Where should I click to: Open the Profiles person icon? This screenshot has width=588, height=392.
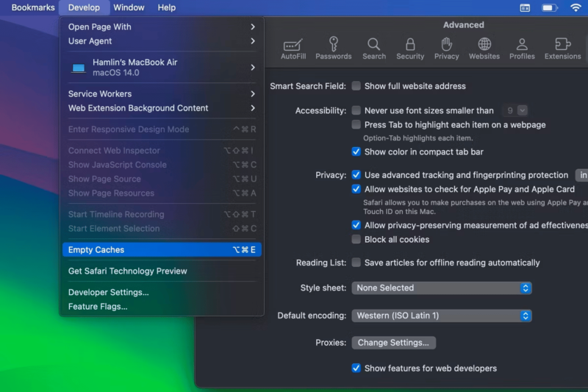click(522, 49)
